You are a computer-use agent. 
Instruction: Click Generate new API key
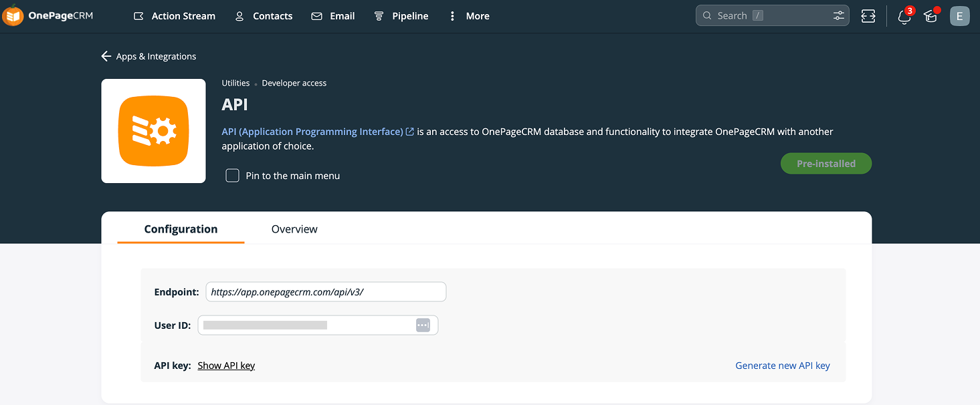(x=783, y=366)
